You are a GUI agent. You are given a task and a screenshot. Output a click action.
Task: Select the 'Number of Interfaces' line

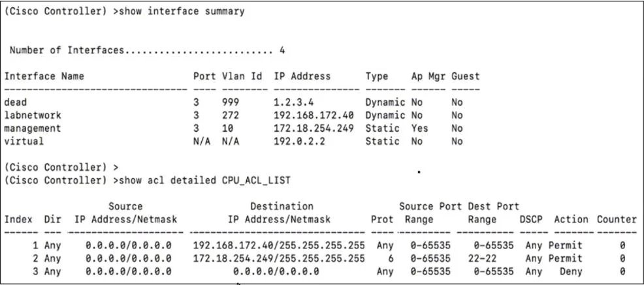click(148, 50)
